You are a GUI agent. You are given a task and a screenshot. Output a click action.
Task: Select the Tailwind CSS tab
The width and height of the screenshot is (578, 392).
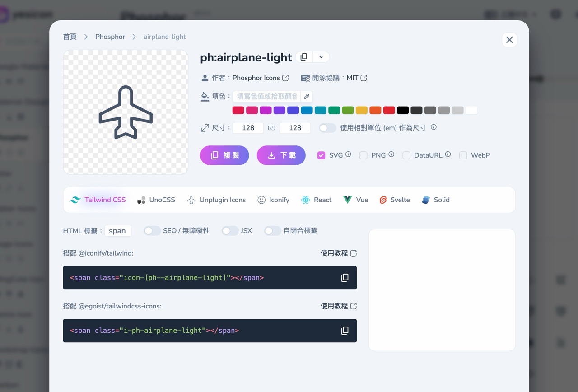tap(98, 200)
